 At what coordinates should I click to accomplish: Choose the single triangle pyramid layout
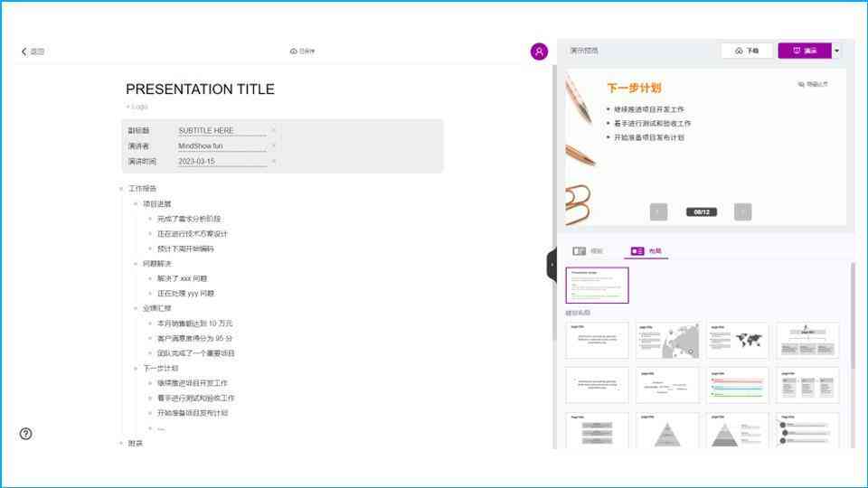pos(667,430)
